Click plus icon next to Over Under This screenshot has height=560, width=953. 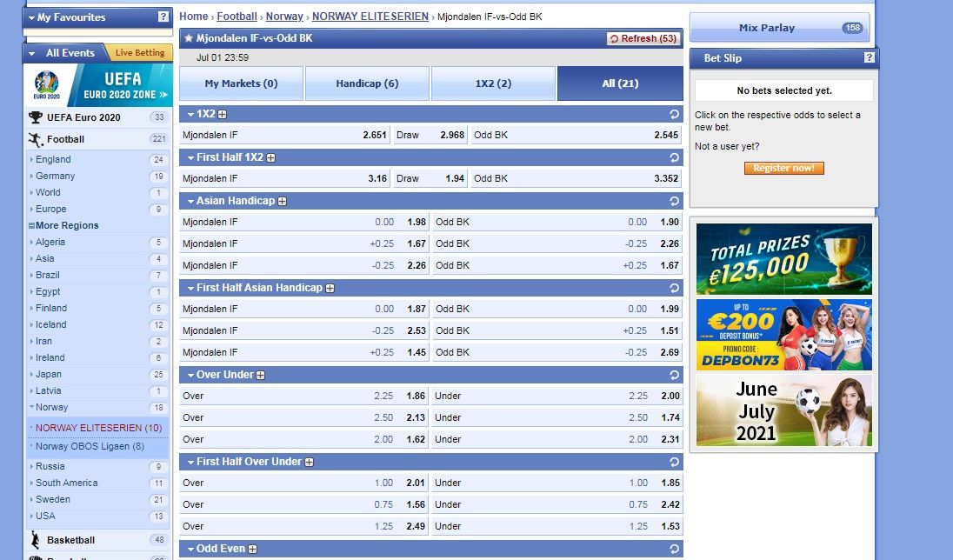point(260,376)
